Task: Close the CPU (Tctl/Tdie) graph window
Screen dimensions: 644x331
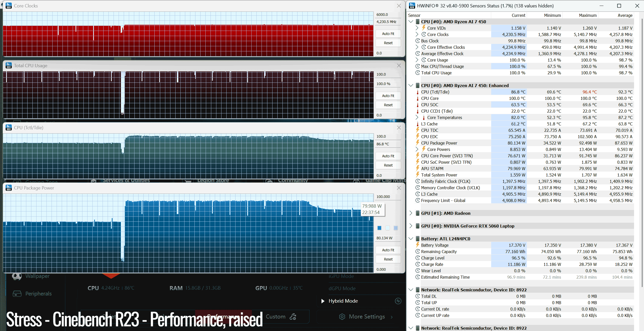Action: (399, 128)
